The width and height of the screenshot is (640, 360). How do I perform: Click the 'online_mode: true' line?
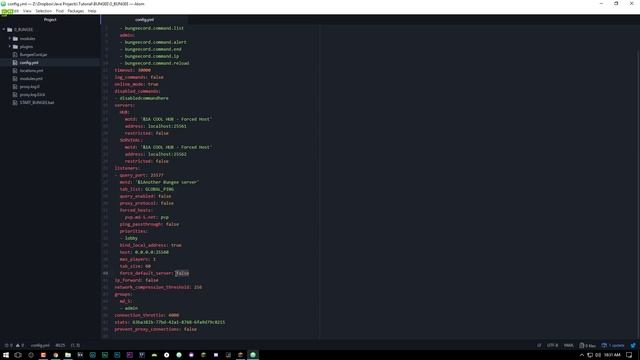click(136, 84)
